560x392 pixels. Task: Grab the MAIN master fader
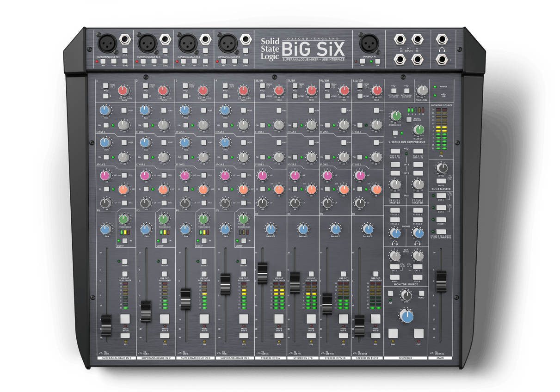(x=441, y=282)
